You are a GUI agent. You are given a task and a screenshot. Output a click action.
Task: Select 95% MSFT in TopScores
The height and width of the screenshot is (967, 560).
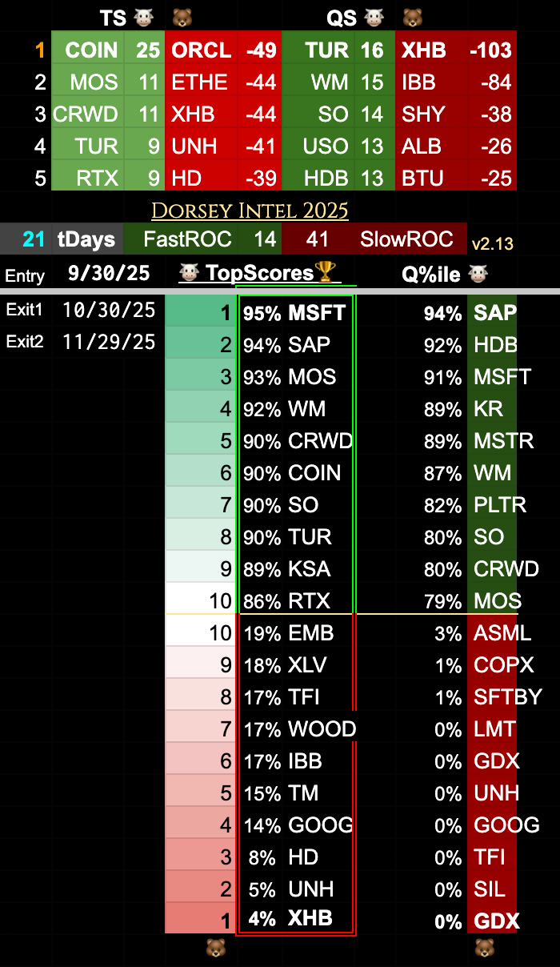[x=294, y=313]
